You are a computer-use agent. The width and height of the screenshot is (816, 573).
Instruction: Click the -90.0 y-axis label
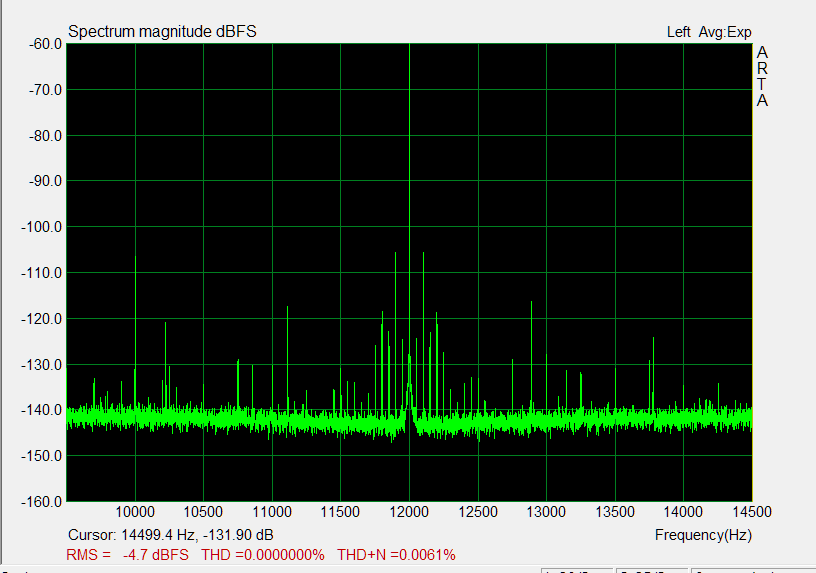pyautogui.click(x=45, y=181)
